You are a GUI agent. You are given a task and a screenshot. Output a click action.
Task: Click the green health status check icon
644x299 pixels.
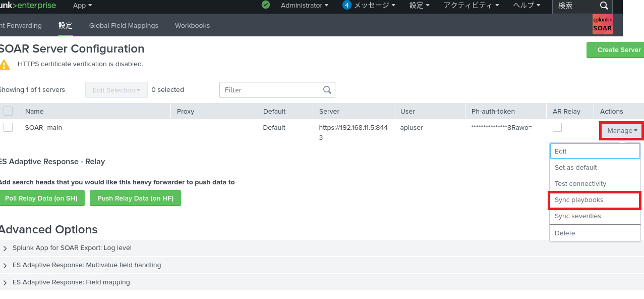tap(266, 5)
